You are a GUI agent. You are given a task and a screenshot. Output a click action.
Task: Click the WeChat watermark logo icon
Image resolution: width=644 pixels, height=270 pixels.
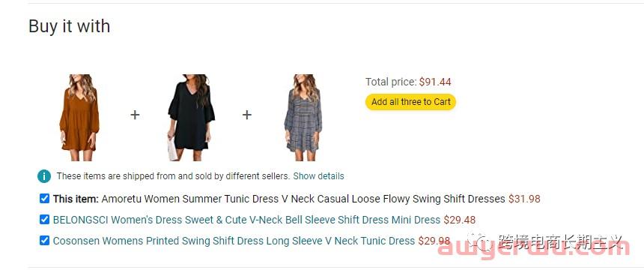coord(480,241)
